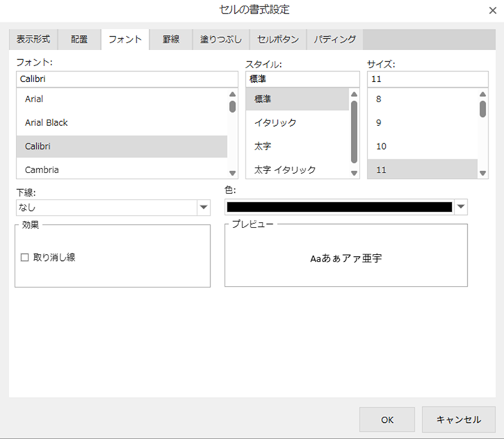
Task: Click the サイズ text input field
Action: [427, 79]
